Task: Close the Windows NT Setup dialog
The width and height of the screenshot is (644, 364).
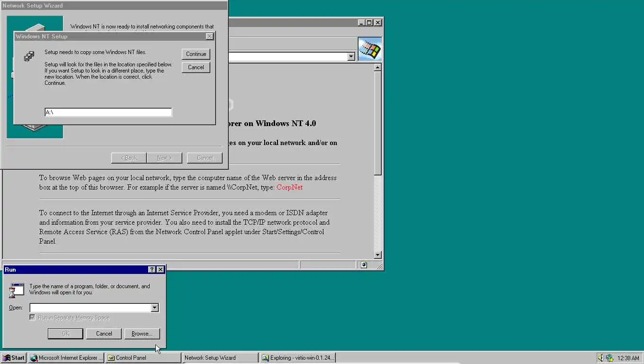Action: 209,36
